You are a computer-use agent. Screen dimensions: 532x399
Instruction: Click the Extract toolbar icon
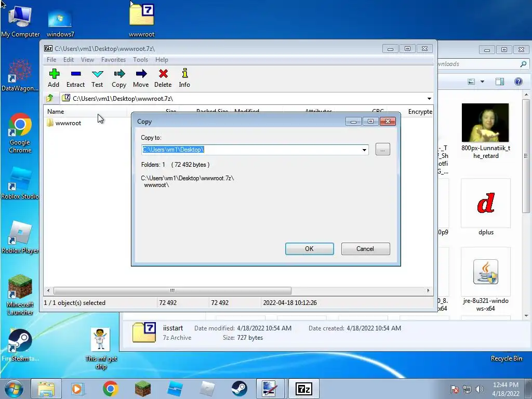pyautogui.click(x=75, y=78)
